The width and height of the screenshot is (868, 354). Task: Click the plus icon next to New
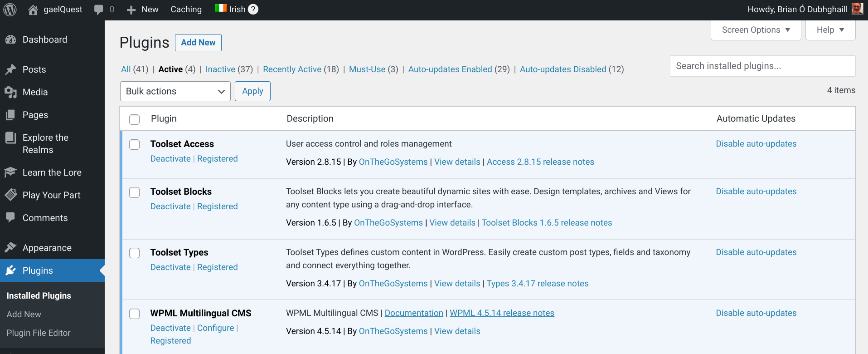click(x=131, y=10)
